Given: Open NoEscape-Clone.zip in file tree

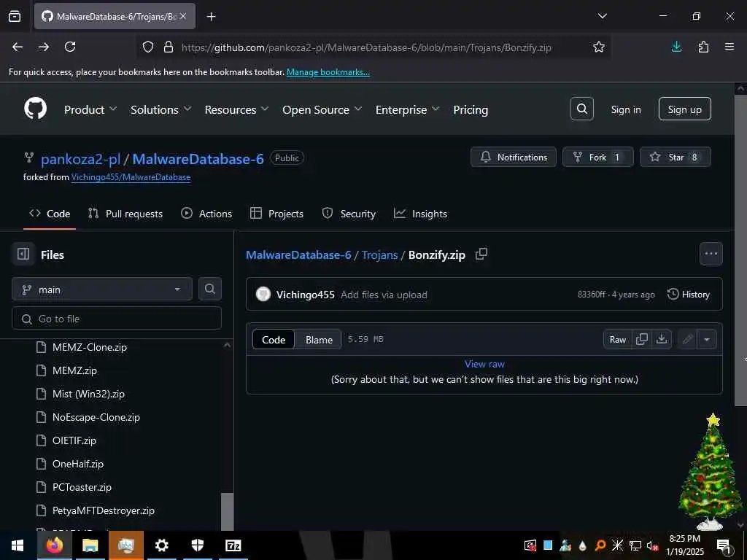Looking at the screenshot, I should click(96, 417).
